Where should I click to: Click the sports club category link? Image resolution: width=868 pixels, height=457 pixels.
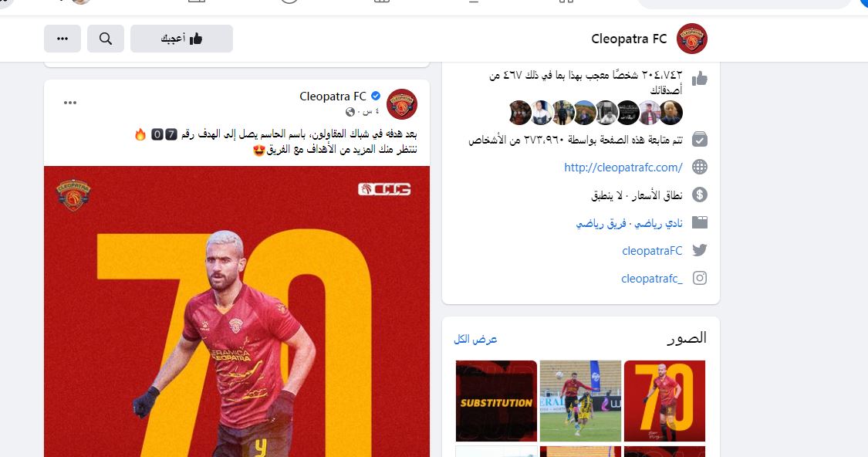click(x=658, y=223)
